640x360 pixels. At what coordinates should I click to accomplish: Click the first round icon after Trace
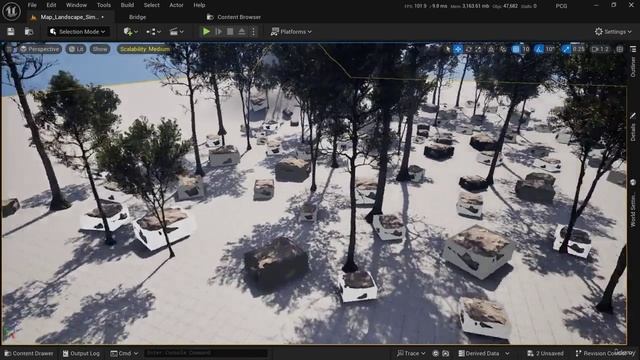pos(436,353)
